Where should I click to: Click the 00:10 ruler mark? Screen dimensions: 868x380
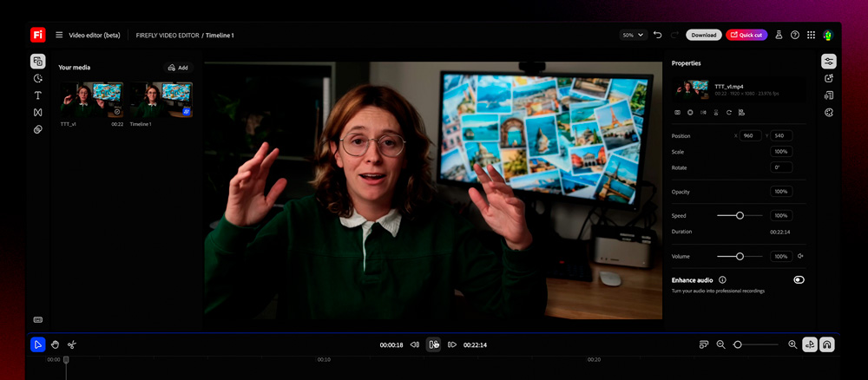[324, 359]
